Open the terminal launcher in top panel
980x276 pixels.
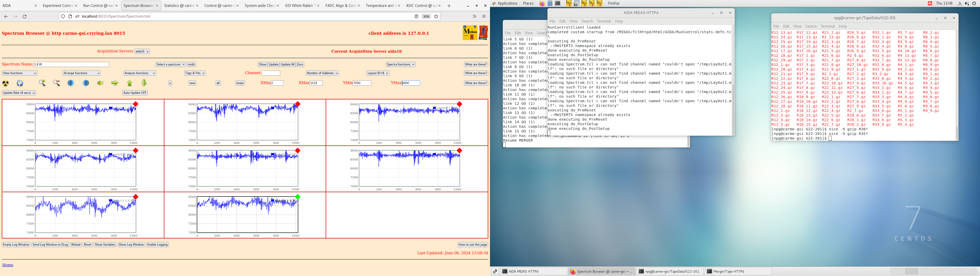point(558,3)
